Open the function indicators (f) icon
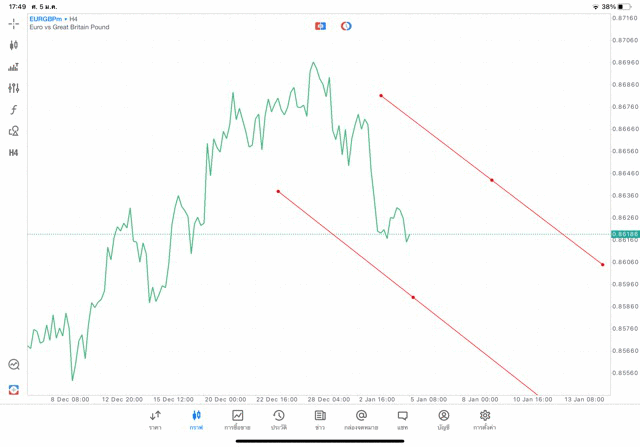The width and height of the screenshot is (640, 447). [14, 110]
